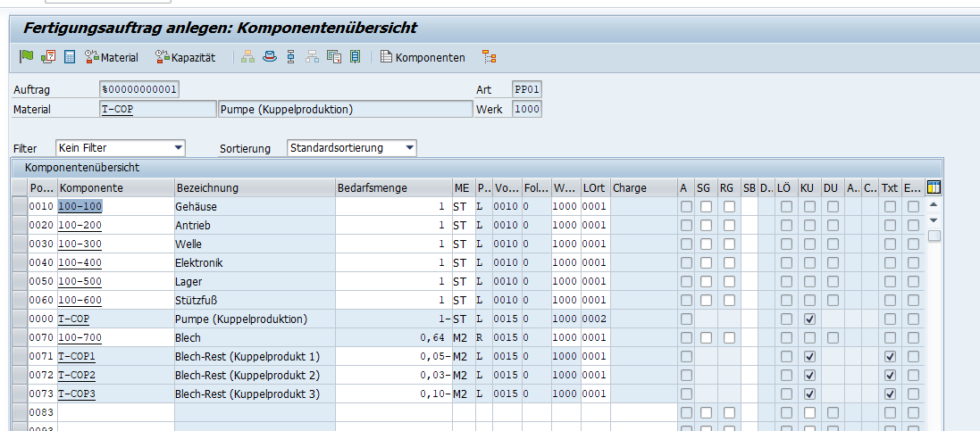Open Komponenten overview toolbar item
The width and height of the screenshot is (980, 431).
(x=423, y=57)
